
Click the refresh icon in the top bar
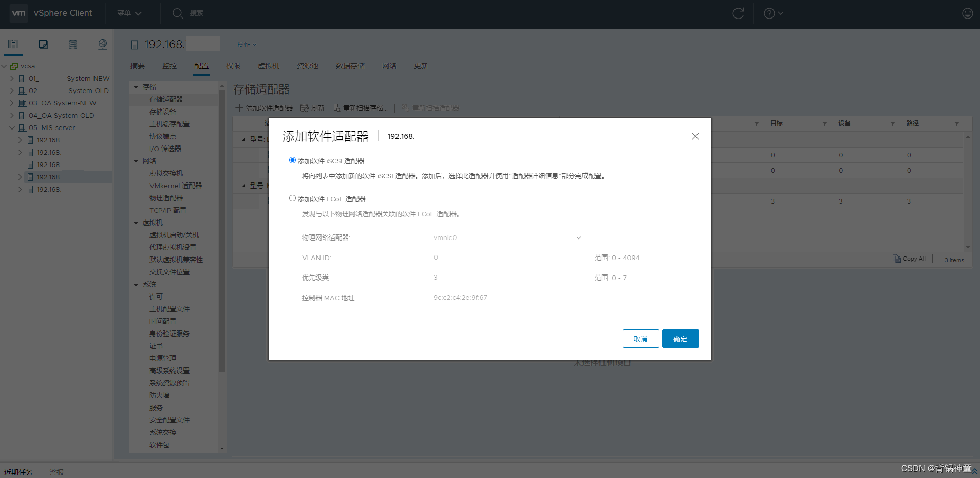tap(738, 13)
